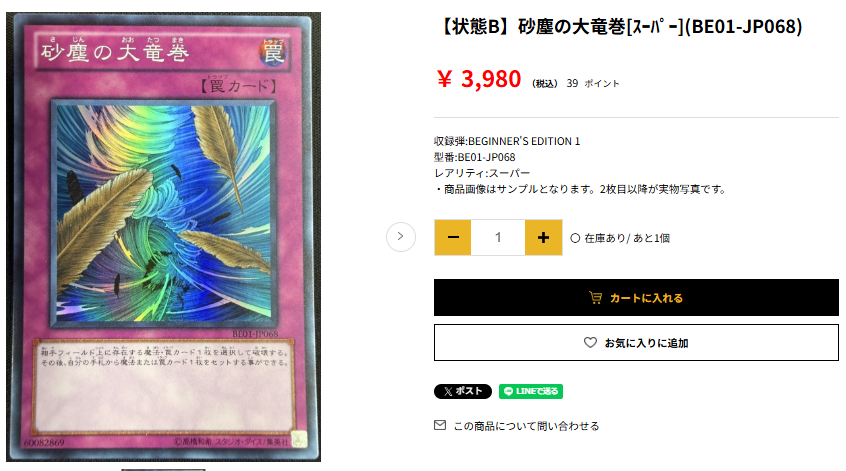Decrease quantity with the minus button
The width and height of the screenshot is (846, 471).
coord(453,237)
